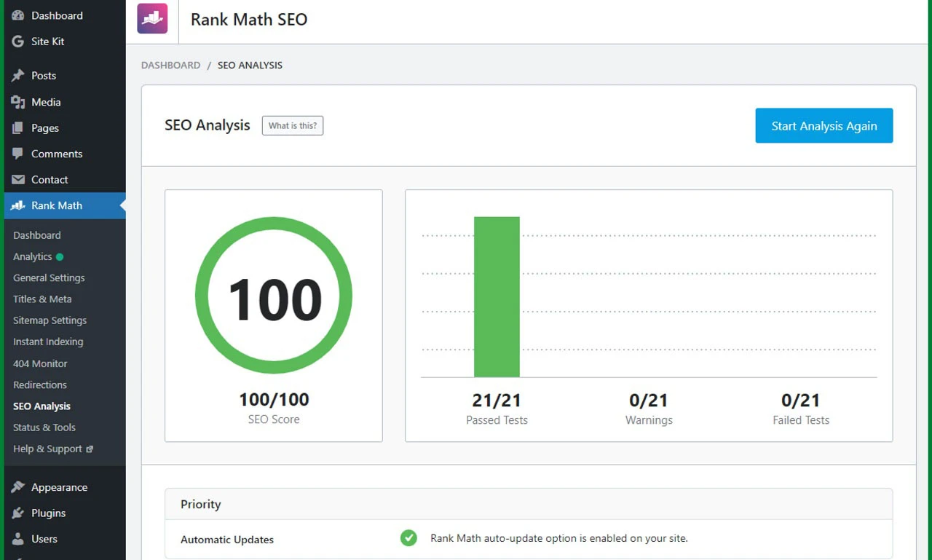Click the Appearance paintbrush icon
The image size is (932, 560).
[x=18, y=487]
